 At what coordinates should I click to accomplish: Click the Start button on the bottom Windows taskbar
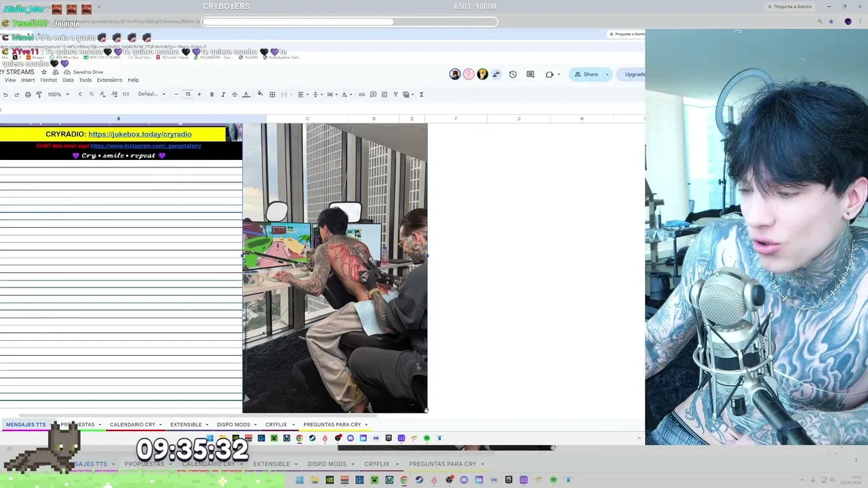tap(299, 481)
